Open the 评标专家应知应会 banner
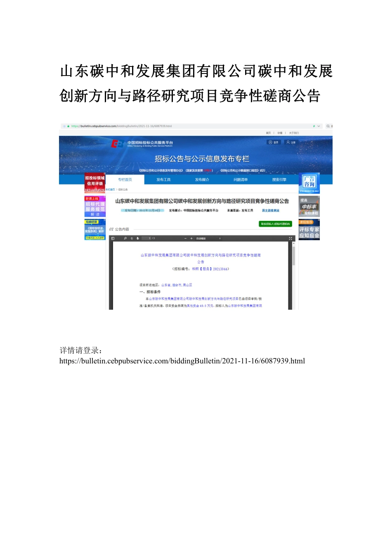The width and height of the screenshot is (392, 555). 309,230
